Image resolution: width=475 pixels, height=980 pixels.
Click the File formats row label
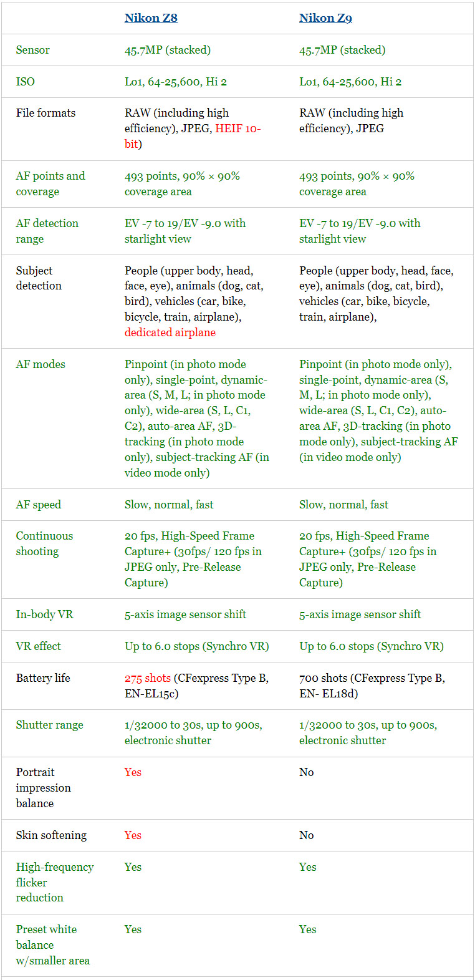[x=46, y=113]
